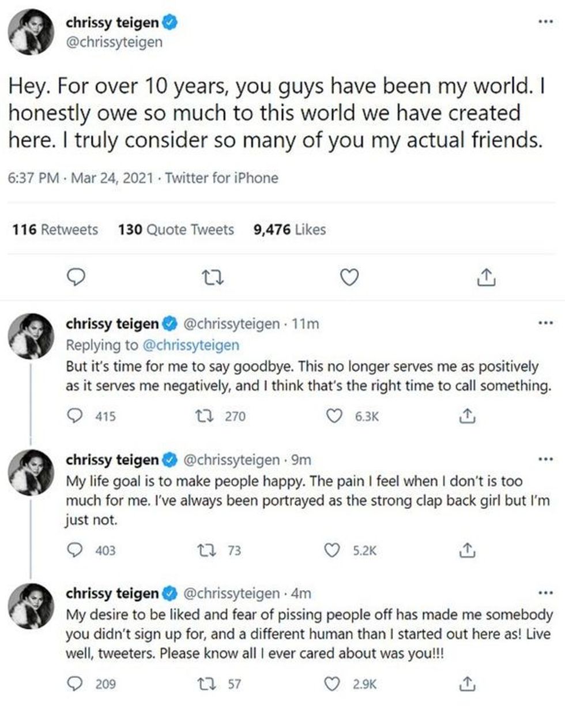565x728 pixels.
Task: Like the final tweet with 2.9K likes
Action: pyautogui.click(x=334, y=682)
